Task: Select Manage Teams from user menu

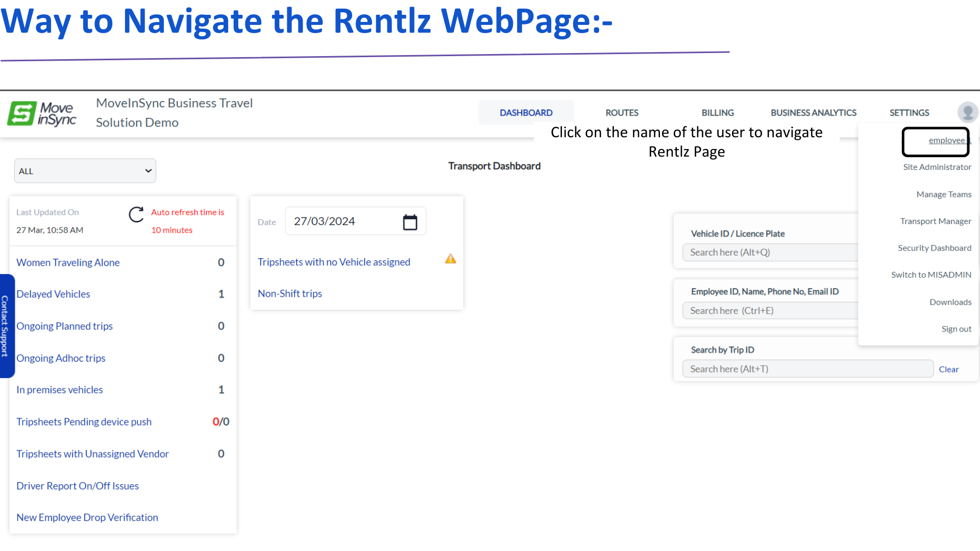Action: pos(943,194)
